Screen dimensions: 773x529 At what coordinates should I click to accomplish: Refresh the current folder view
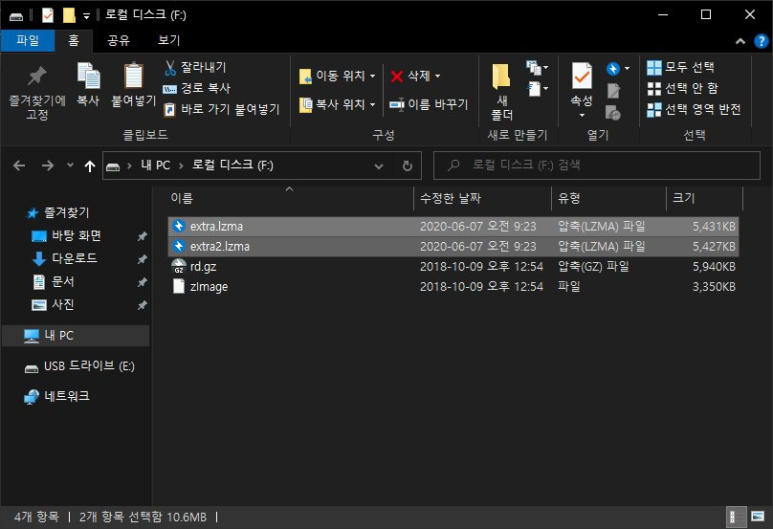point(407,166)
